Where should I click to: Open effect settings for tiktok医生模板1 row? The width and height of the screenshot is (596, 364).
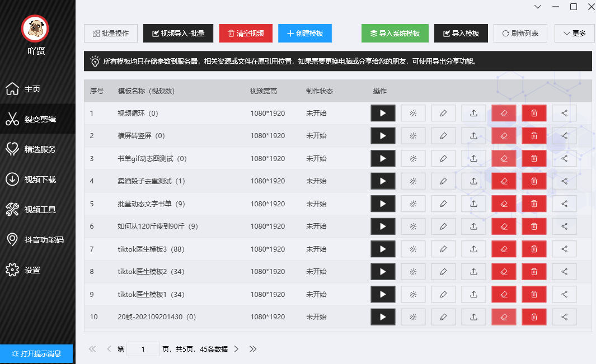point(413,294)
